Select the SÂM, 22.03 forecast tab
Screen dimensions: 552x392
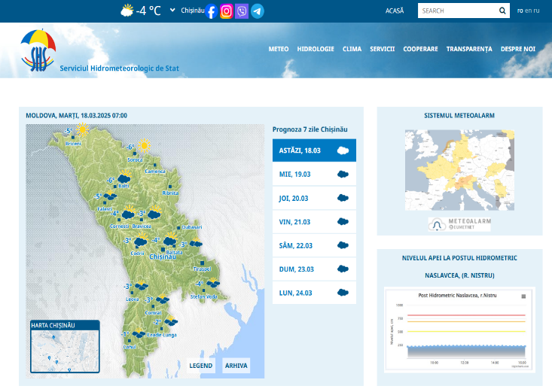click(x=314, y=245)
